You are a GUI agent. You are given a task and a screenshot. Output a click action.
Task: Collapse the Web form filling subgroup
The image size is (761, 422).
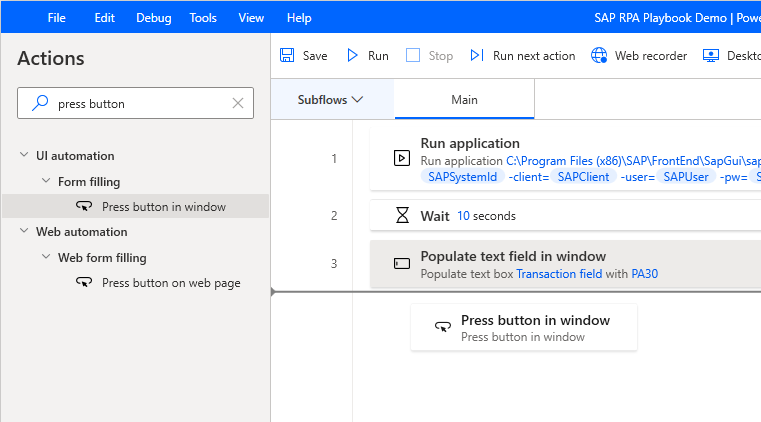(x=46, y=256)
